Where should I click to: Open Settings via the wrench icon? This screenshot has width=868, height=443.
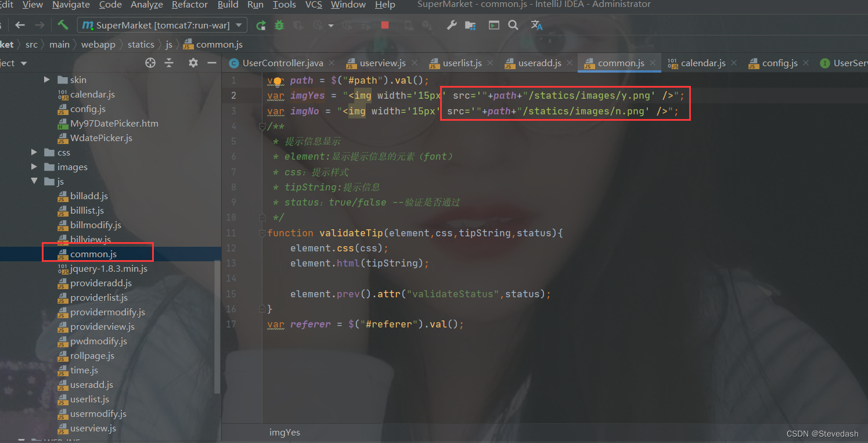click(x=451, y=25)
